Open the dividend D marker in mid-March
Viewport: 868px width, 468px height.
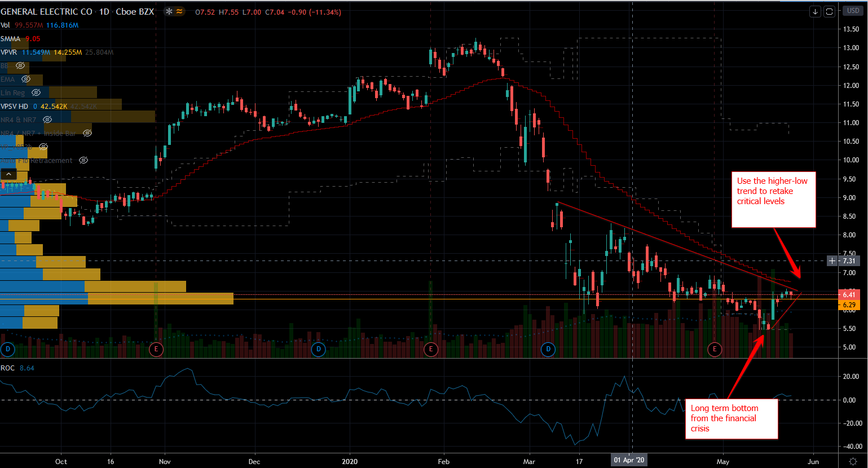coord(548,350)
